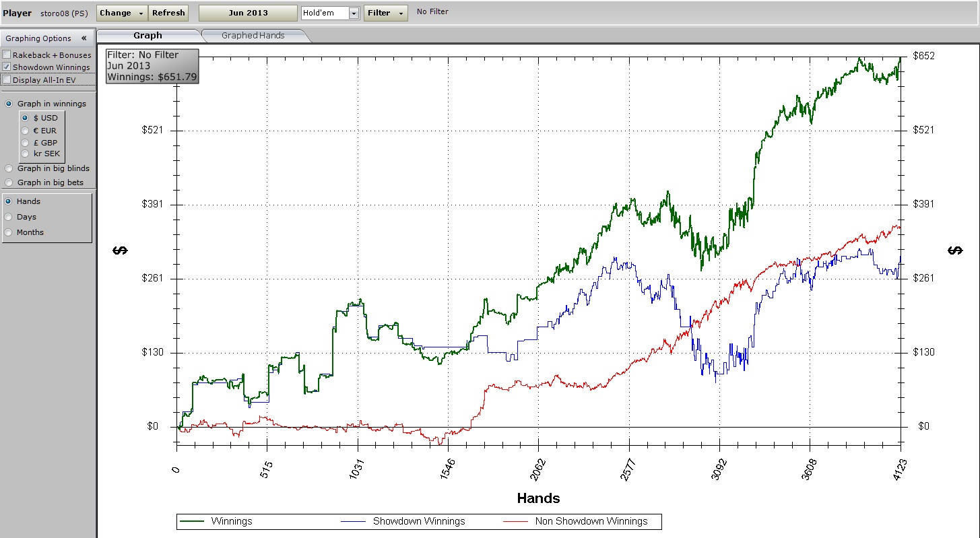Select Graph in big bets option
Viewport: 980px width, 538px height.
pos(9,182)
